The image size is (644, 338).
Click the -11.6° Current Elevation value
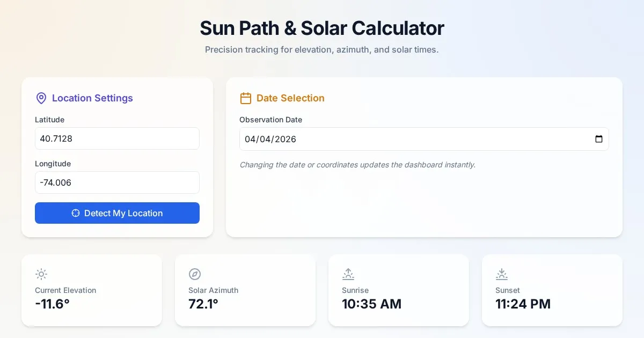[52, 304]
